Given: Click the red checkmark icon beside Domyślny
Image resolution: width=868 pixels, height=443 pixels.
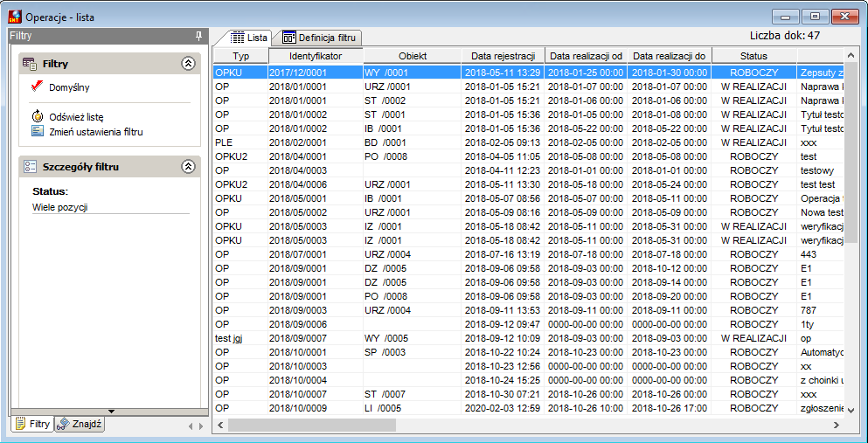Looking at the screenshot, I should pos(38,87).
